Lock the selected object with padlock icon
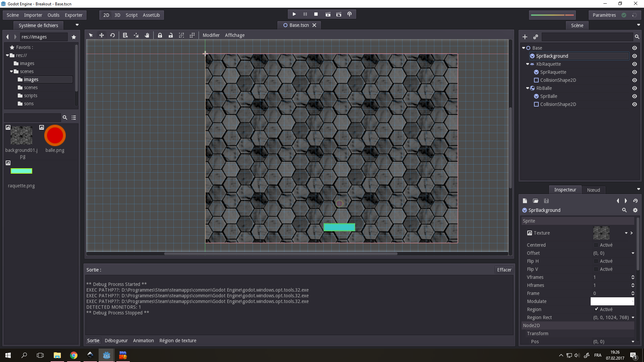Screen dimensions: 644x362 [160, 35]
